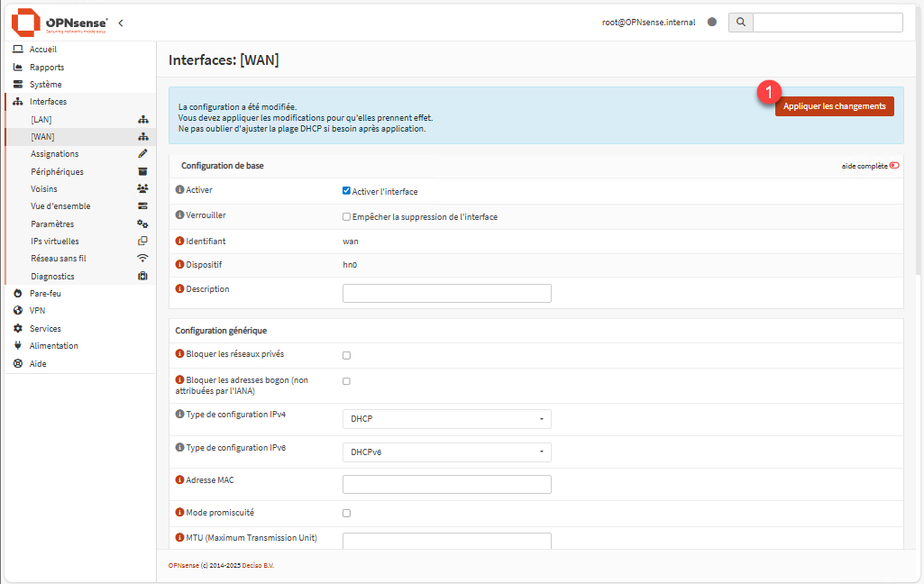Click the Voisins people icon
Viewport: 924px width, 584px height.
click(x=142, y=189)
